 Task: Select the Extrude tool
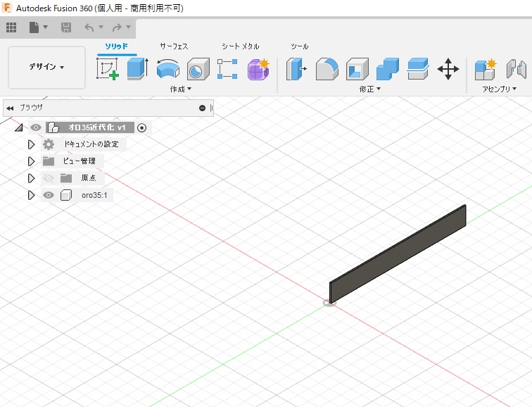pos(138,69)
